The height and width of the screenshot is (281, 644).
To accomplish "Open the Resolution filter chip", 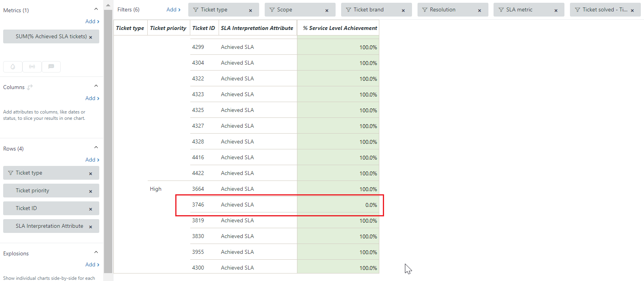I will (x=442, y=10).
